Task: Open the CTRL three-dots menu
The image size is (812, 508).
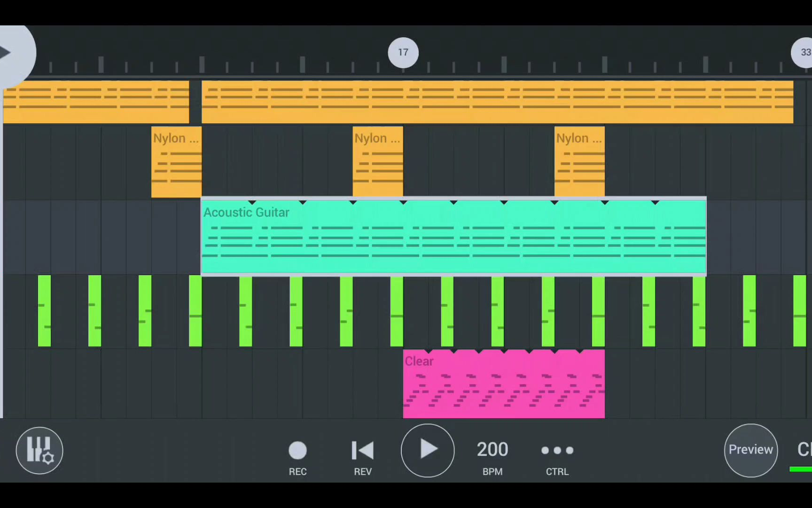Action: (x=557, y=451)
